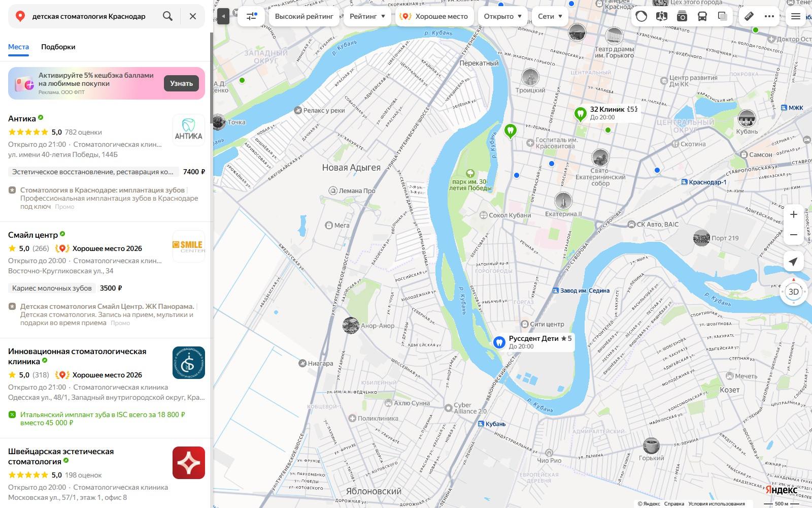This screenshot has width=812, height=508.
Task: Switch to the Подборки tab
Action: 58,47
